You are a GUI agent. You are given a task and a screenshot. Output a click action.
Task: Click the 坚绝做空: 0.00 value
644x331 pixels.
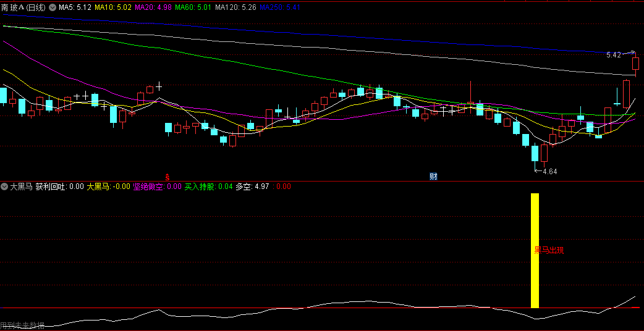coord(158,186)
